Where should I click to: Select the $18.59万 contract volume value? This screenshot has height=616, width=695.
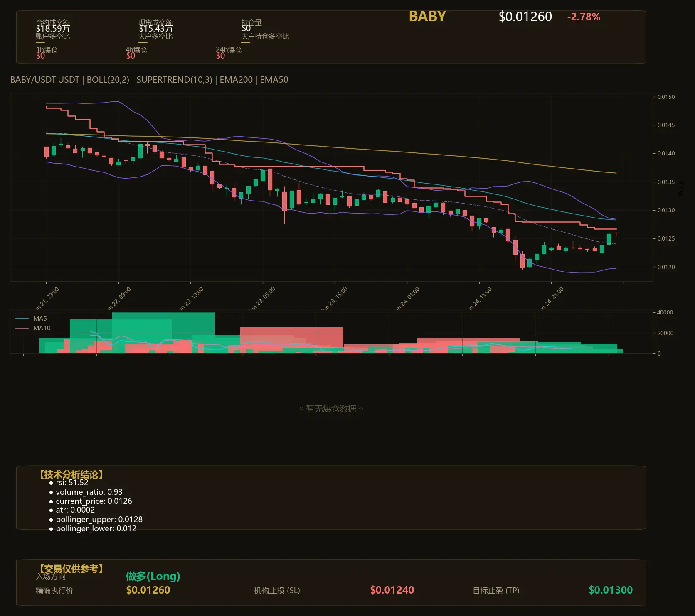coord(53,29)
